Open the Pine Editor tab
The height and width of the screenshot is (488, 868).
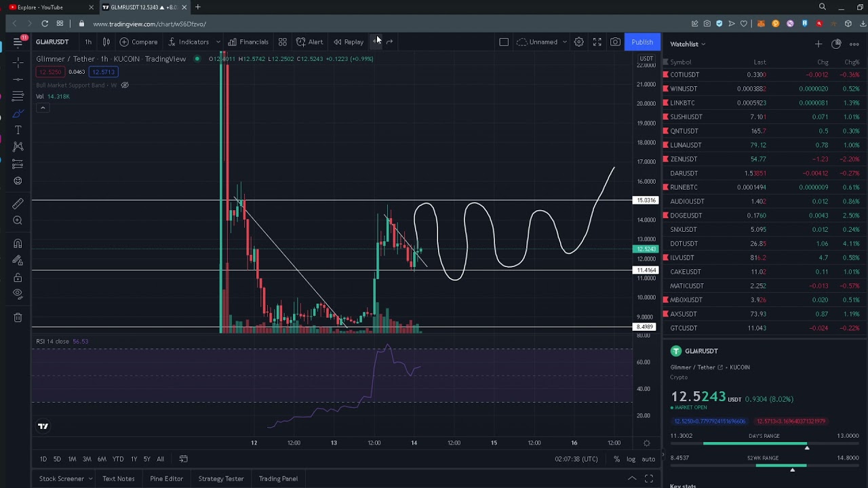point(166,479)
